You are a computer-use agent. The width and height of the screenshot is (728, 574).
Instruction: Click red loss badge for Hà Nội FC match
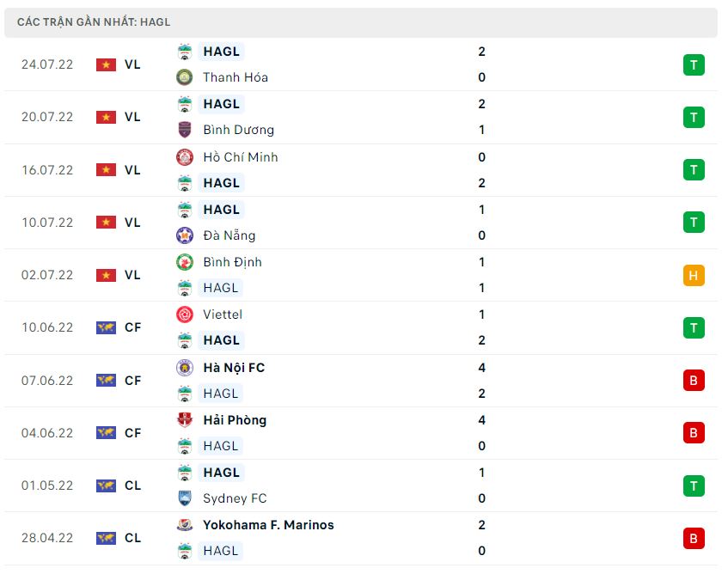pos(694,380)
